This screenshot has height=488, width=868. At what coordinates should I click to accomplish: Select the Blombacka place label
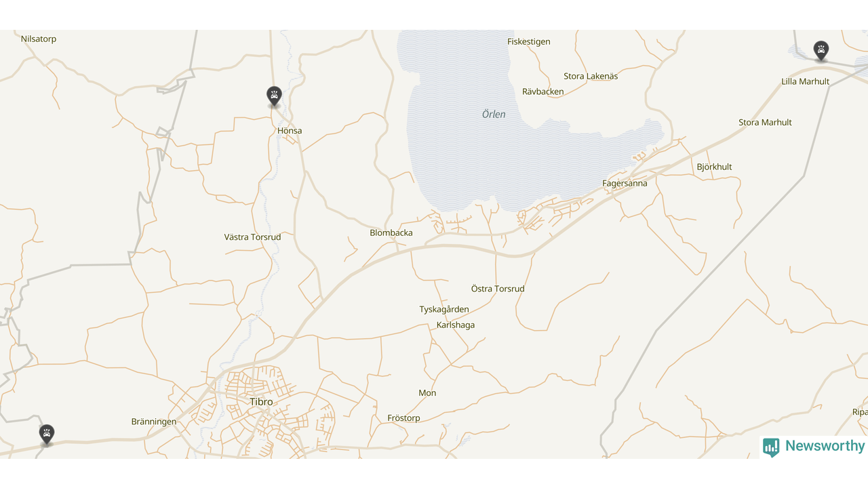tap(391, 233)
